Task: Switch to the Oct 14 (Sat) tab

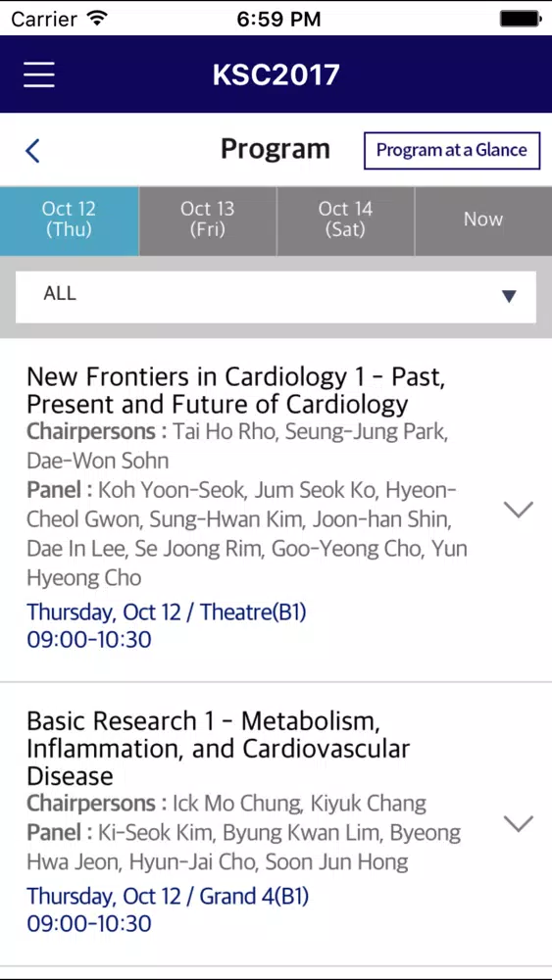Action: point(346,220)
